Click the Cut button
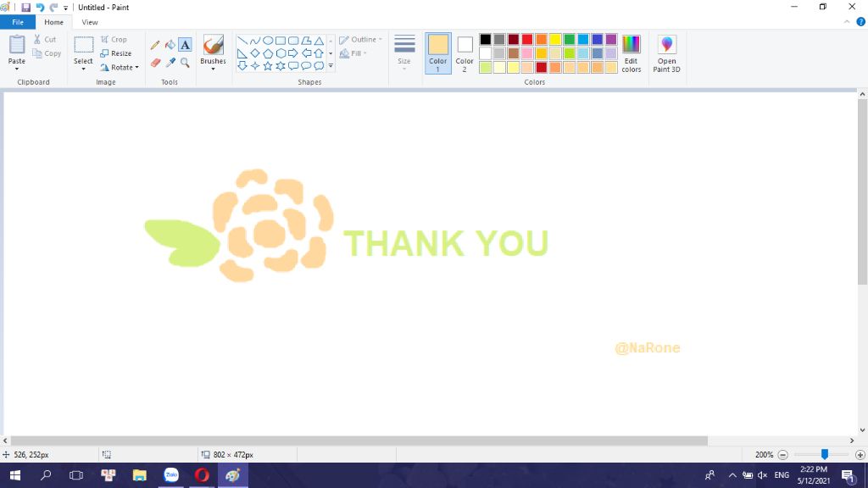The image size is (868, 488). (45, 39)
